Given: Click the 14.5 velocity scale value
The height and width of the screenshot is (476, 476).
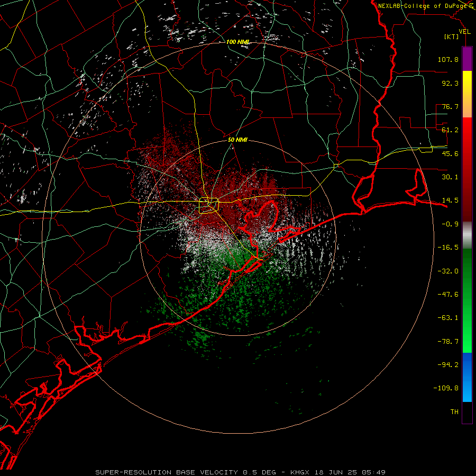Looking at the screenshot, I should click(x=450, y=200).
